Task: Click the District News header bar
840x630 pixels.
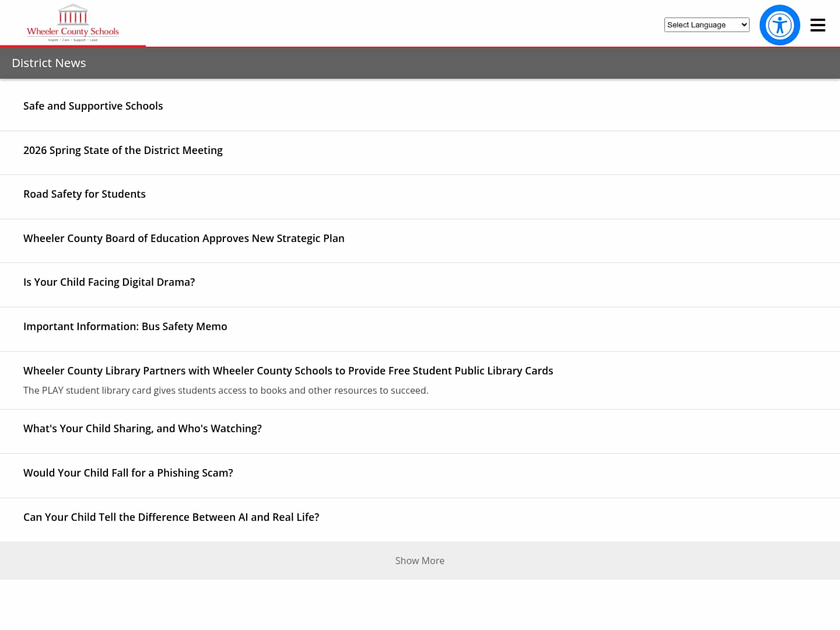Action: coord(420,63)
